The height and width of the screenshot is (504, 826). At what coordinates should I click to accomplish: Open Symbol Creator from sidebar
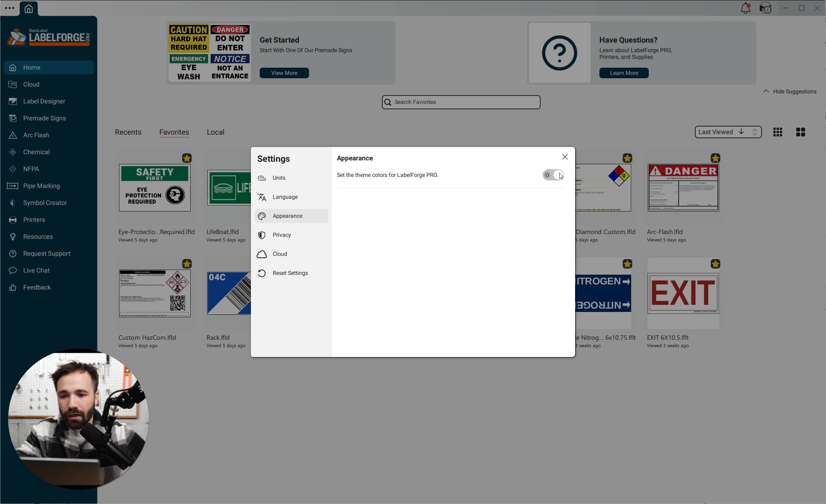pos(49,203)
